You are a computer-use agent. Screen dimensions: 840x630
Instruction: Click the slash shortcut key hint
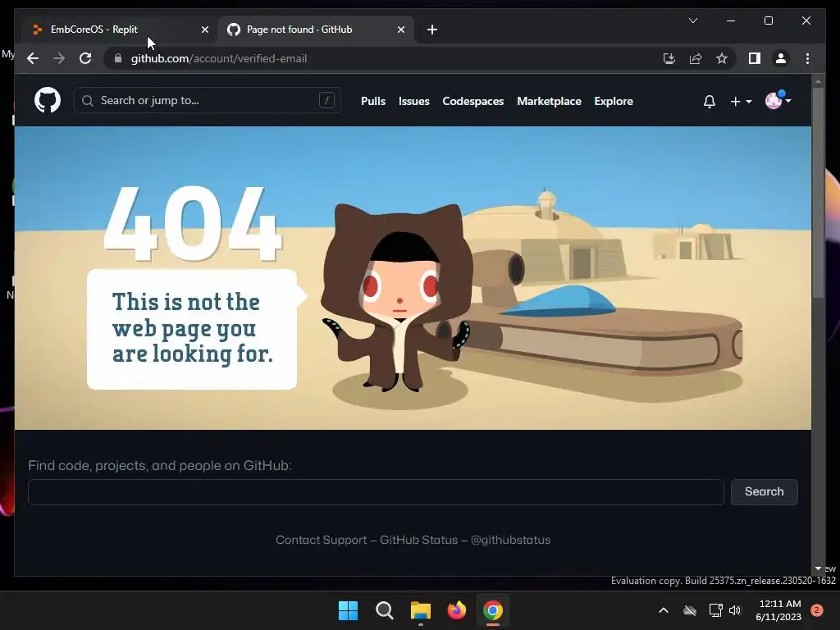click(326, 100)
